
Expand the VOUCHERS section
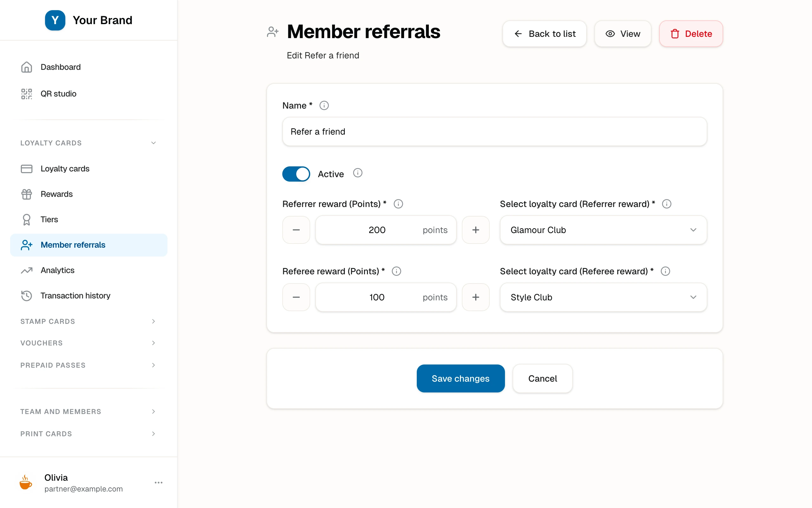(x=88, y=343)
